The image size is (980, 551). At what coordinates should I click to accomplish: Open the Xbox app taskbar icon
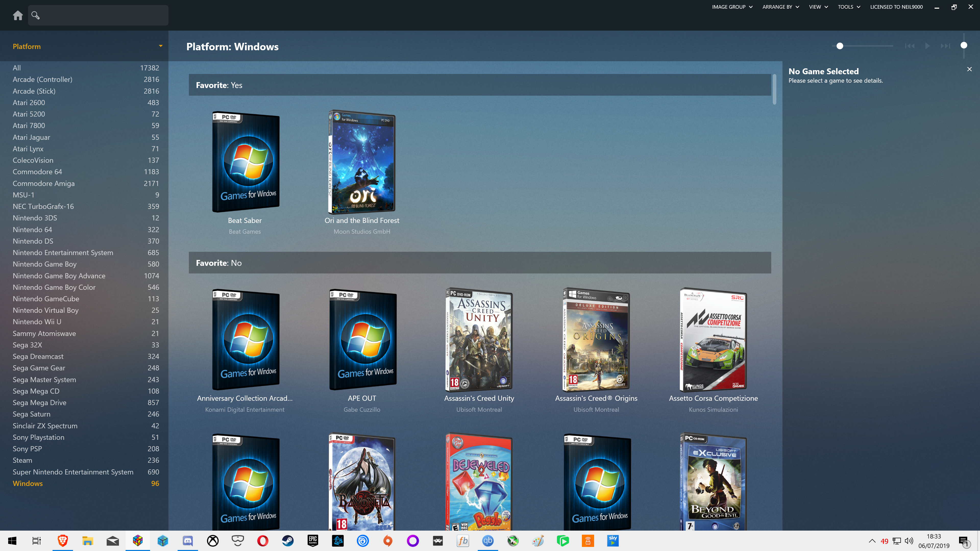(213, 541)
